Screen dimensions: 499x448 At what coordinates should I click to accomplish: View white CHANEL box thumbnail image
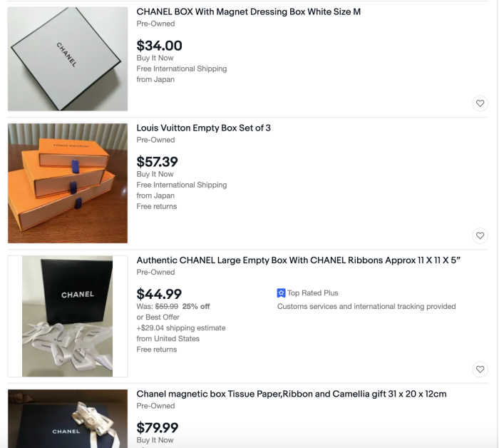(68, 59)
